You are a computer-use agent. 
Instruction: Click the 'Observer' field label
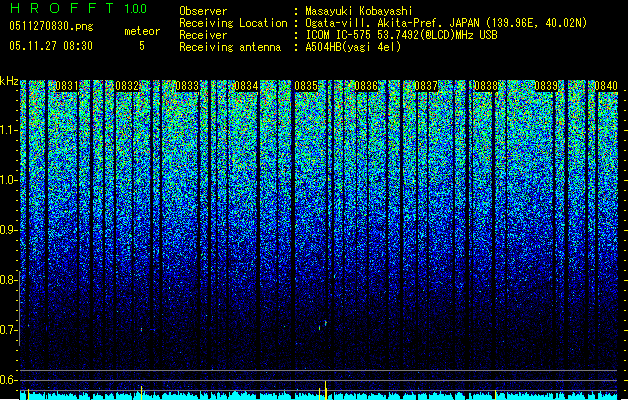coord(203,11)
